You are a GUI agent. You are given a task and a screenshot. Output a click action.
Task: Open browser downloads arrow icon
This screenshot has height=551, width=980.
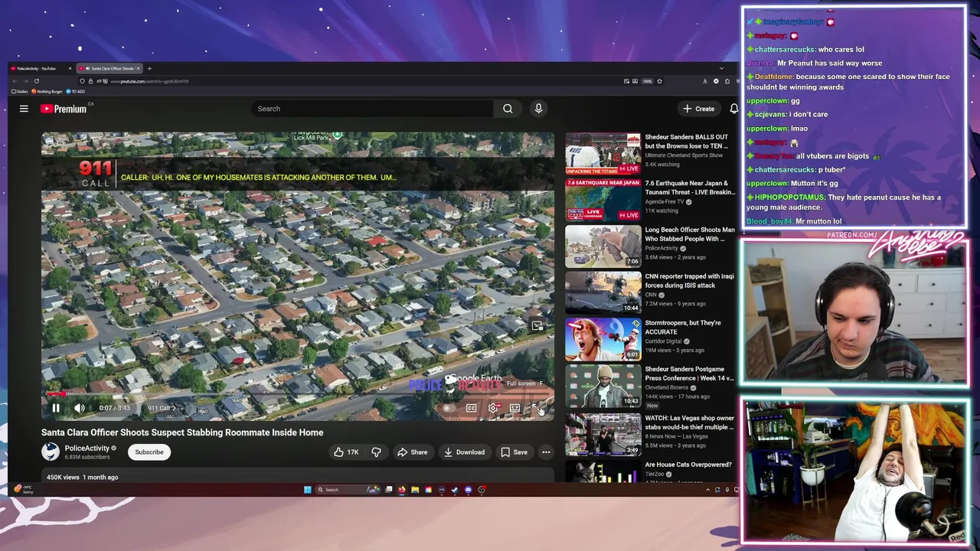(705, 81)
